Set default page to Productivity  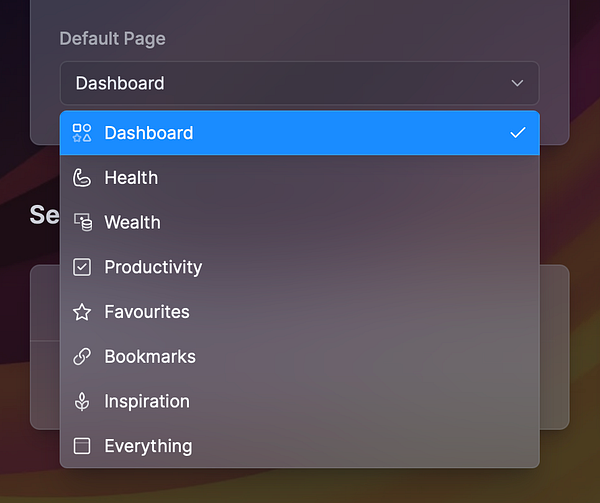(x=153, y=267)
